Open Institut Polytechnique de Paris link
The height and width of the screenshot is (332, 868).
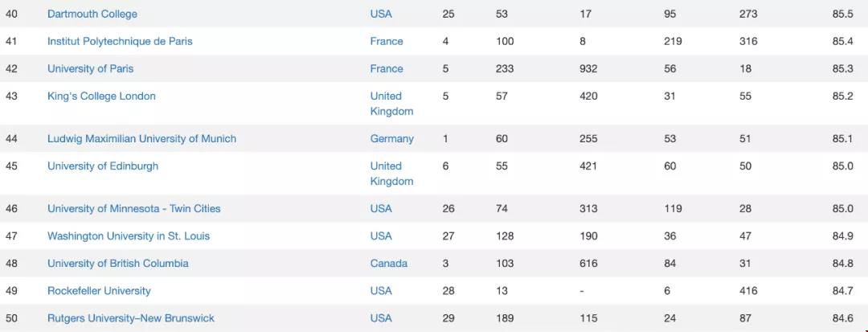pyautogui.click(x=120, y=41)
